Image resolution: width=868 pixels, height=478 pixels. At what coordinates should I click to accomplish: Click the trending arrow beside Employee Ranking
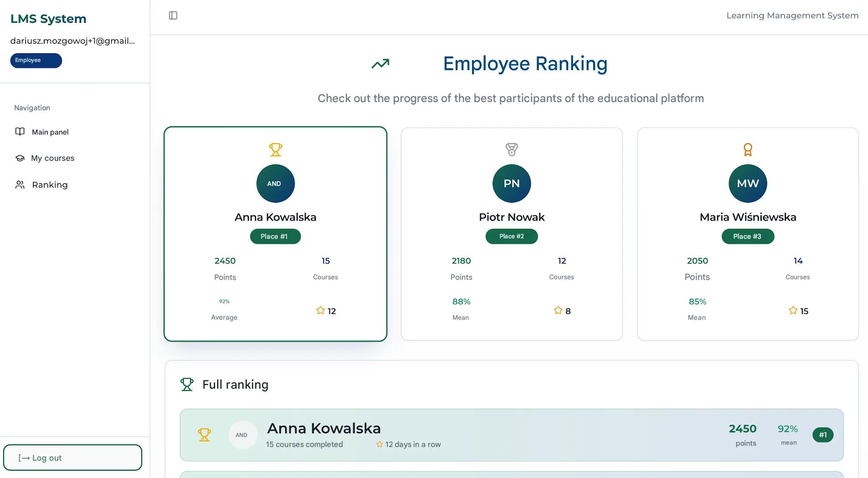pos(380,64)
